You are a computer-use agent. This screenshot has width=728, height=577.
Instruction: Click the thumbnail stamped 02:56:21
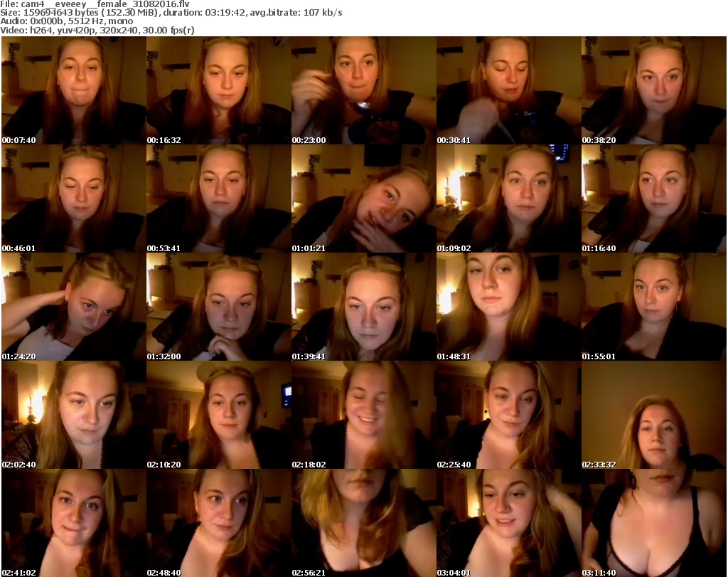point(363,523)
